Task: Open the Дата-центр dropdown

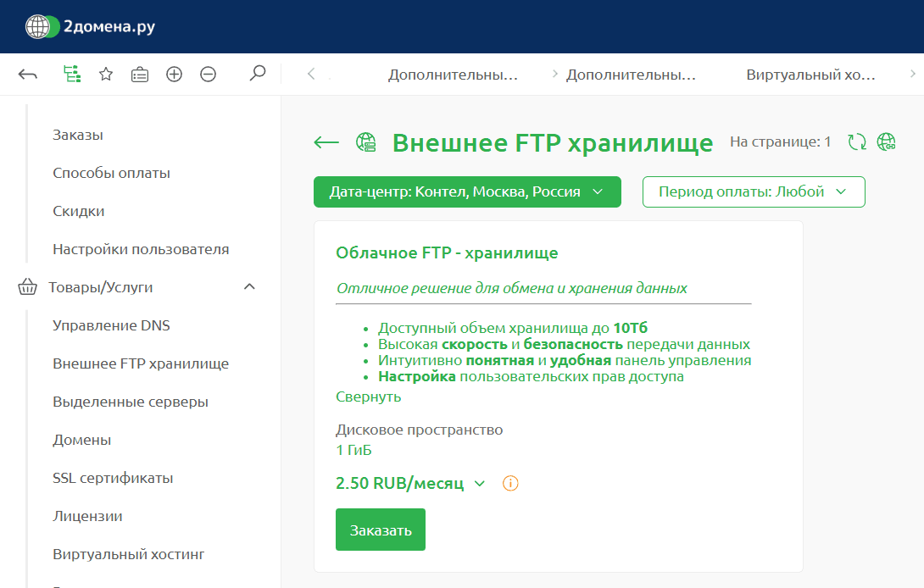Action: 467,191
